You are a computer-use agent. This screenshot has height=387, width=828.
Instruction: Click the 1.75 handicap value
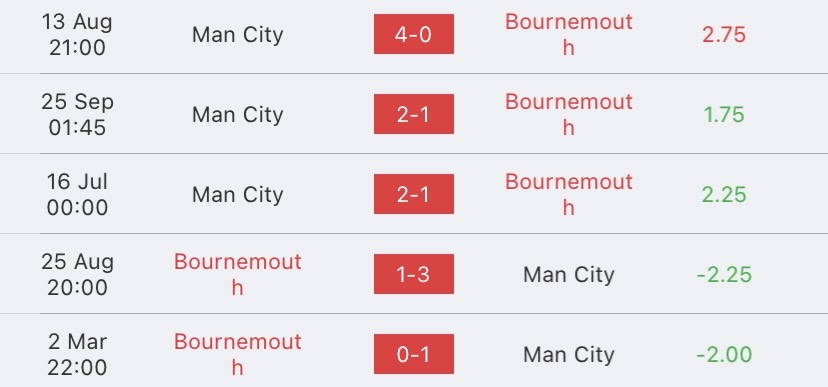(724, 115)
